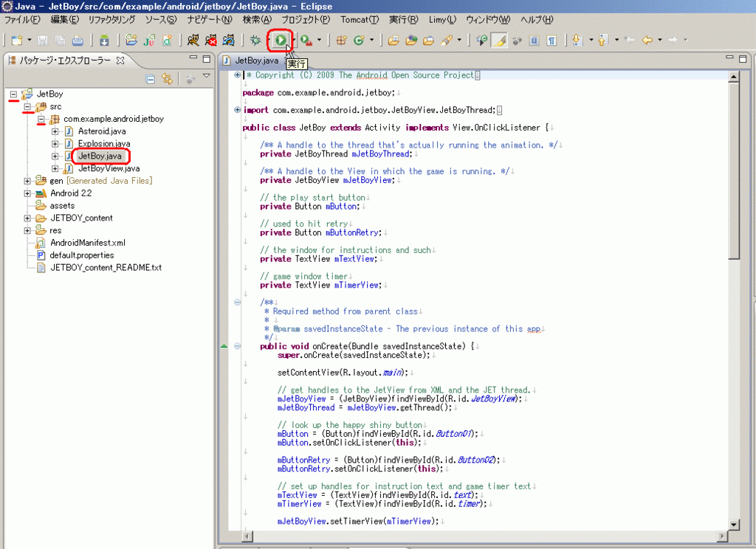Restart Tomcat using the cat icon with arrows
The height and width of the screenshot is (549, 756).
[229, 40]
